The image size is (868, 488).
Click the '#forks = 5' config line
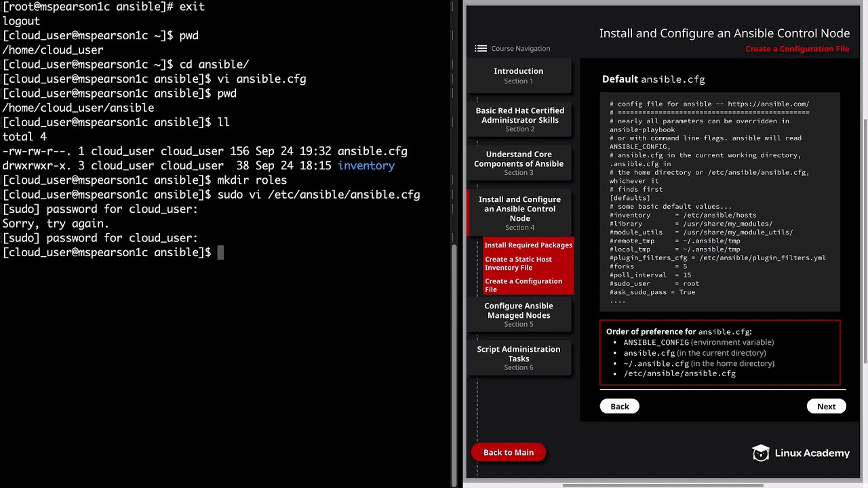648,267
